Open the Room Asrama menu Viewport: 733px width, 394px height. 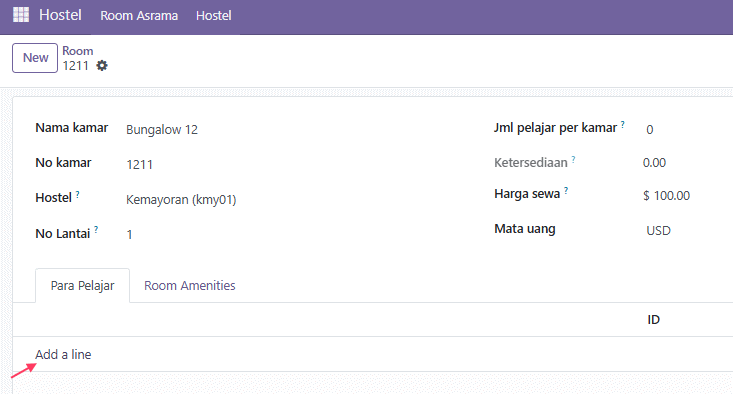(139, 16)
